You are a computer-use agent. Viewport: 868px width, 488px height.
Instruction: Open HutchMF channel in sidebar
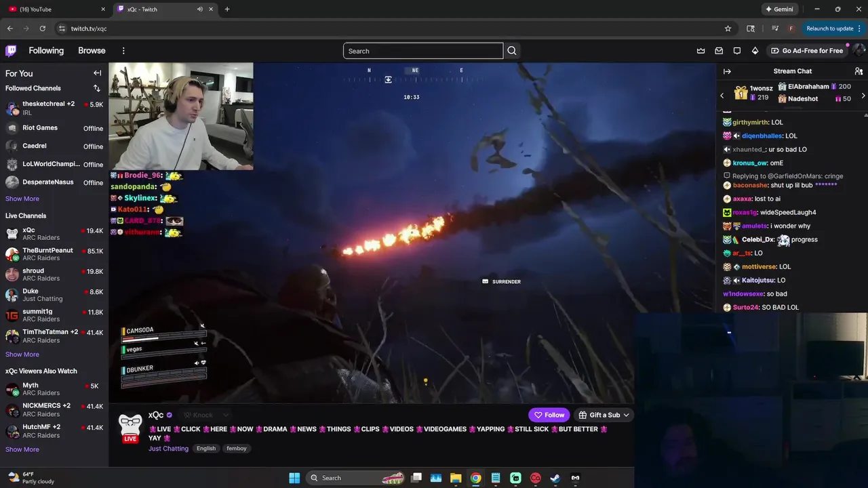click(54, 431)
